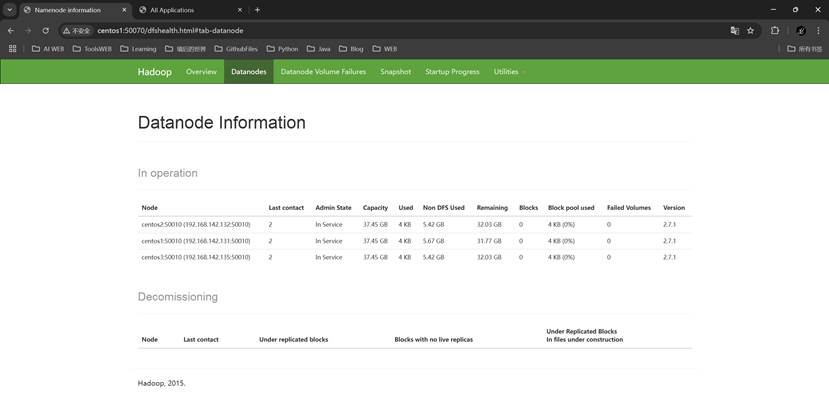The height and width of the screenshot is (398, 829).
Task: Click the Under replicated blocks header
Action: click(293, 340)
